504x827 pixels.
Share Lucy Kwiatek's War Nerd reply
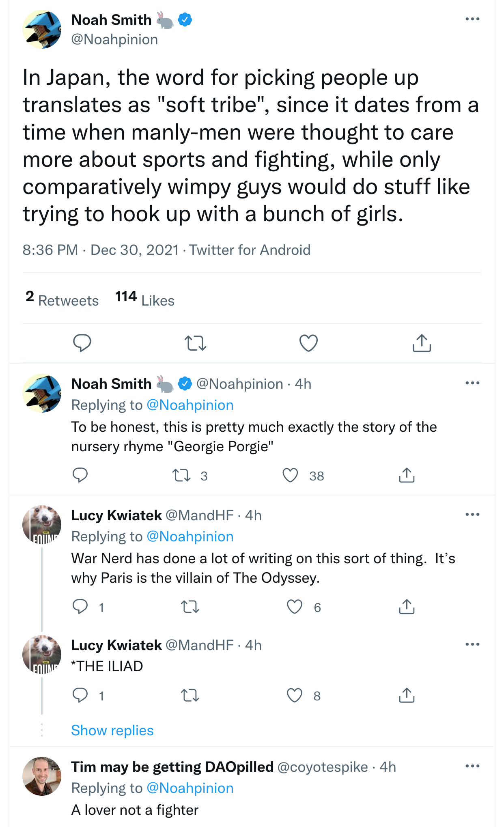407,607
